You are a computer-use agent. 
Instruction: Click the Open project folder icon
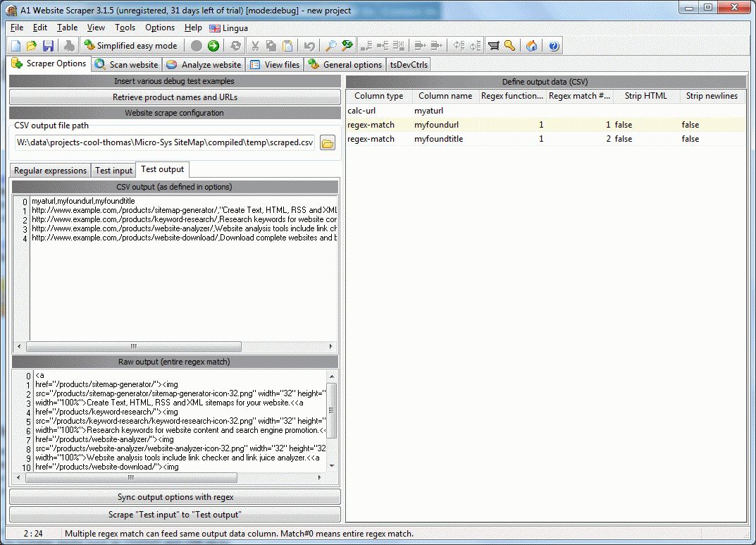[x=31, y=46]
